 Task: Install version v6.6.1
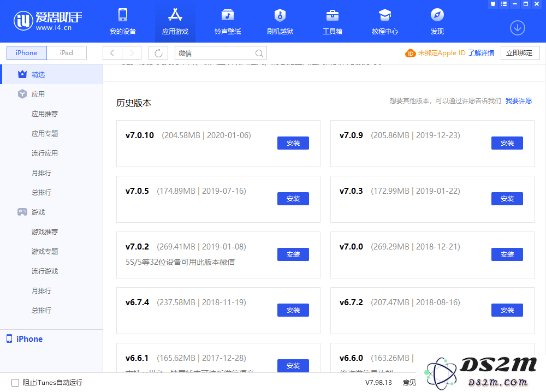pos(293,366)
